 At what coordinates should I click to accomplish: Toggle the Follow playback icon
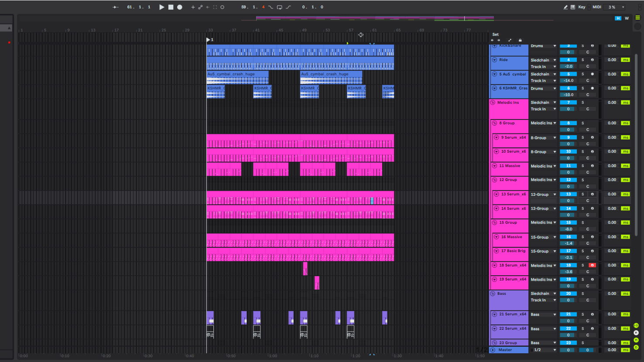click(x=116, y=7)
